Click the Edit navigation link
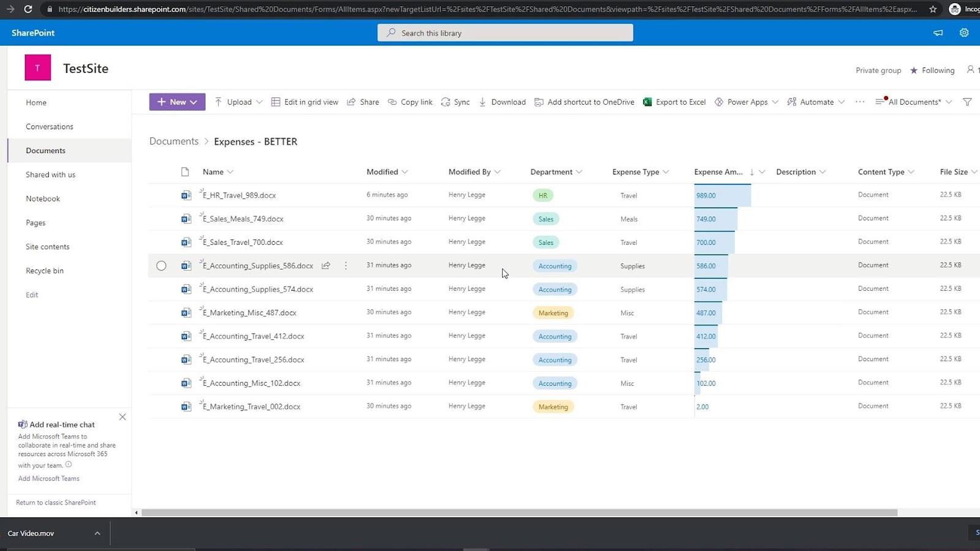The width and height of the screenshot is (980, 551). click(x=32, y=295)
